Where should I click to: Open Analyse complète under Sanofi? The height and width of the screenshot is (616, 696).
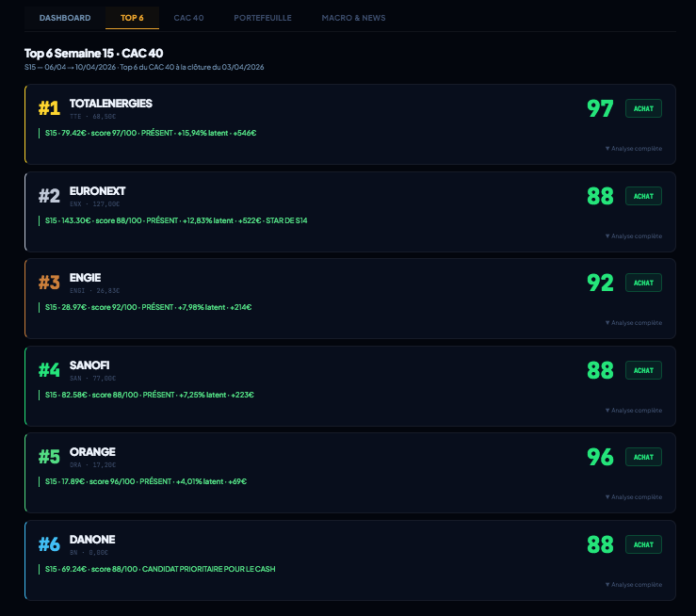click(634, 410)
